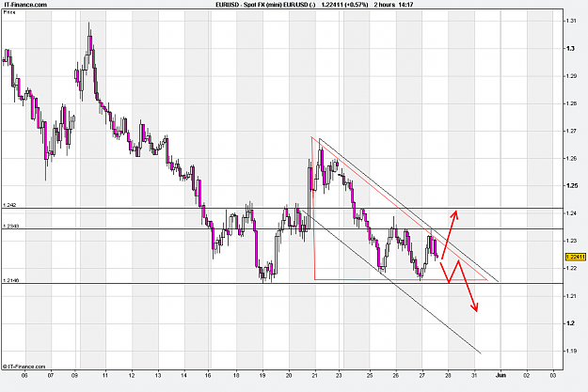This screenshot has width=588, height=392.
Task: Click the '06' date on the time axis
Action: [x=24, y=375]
